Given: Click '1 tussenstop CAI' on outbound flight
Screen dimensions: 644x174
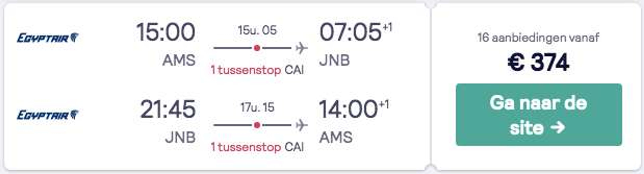Looking at the screenshot, I should 257,70.
